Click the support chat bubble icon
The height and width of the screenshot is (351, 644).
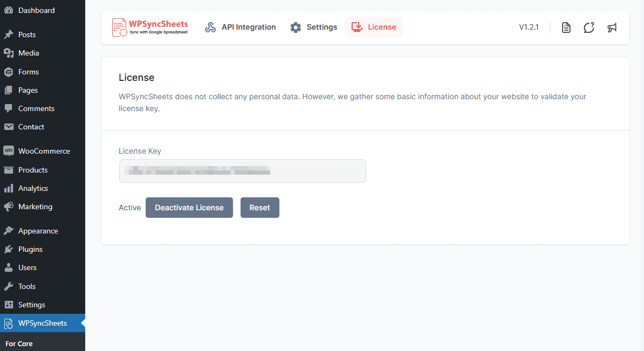click(x=588, y=27)
